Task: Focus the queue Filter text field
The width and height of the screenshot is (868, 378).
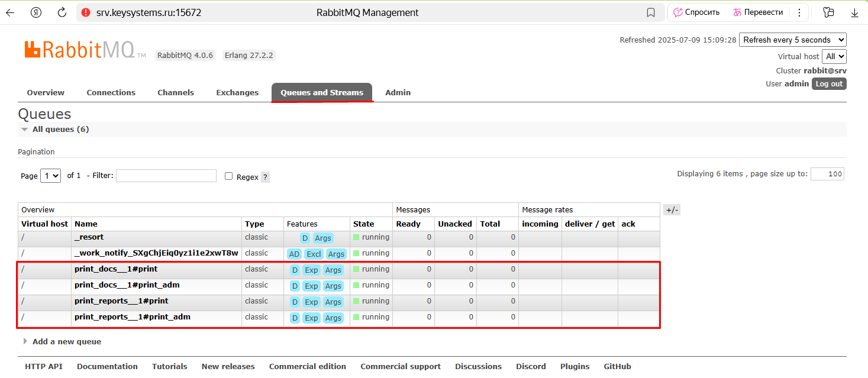Action: tap(166, 176)
